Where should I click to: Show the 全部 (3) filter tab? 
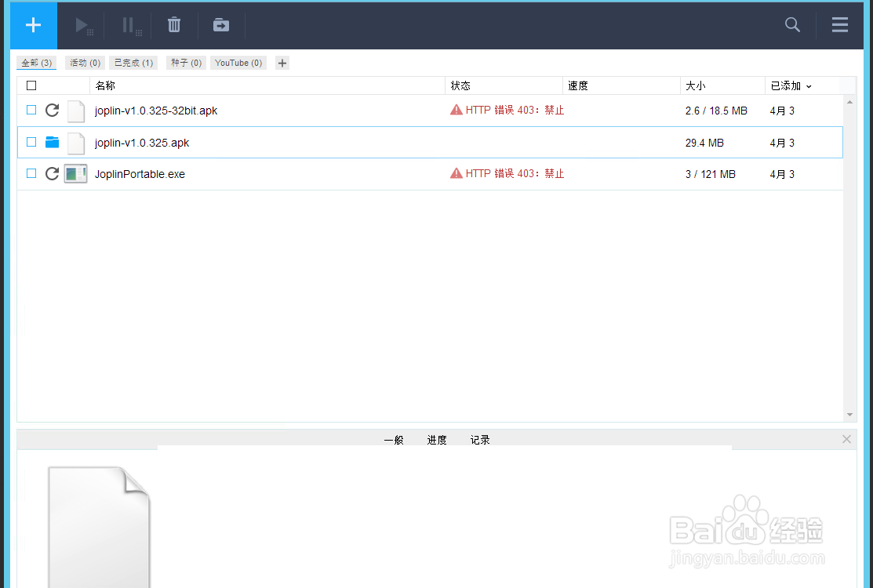pyautogui.click(x=37, y=63)
